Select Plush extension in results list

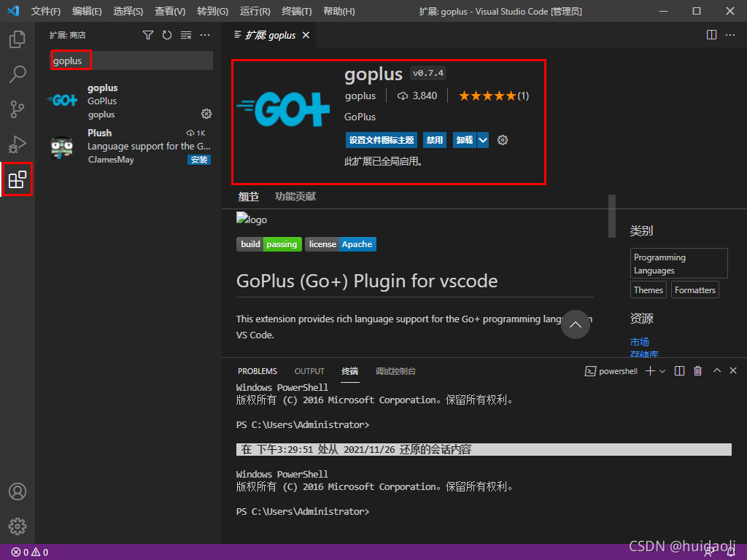click(x=128, y=146)
